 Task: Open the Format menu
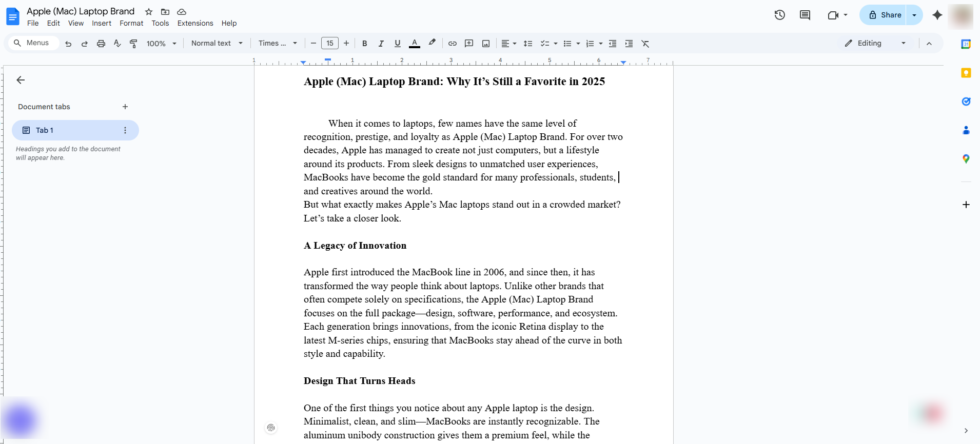click(131, 23)
